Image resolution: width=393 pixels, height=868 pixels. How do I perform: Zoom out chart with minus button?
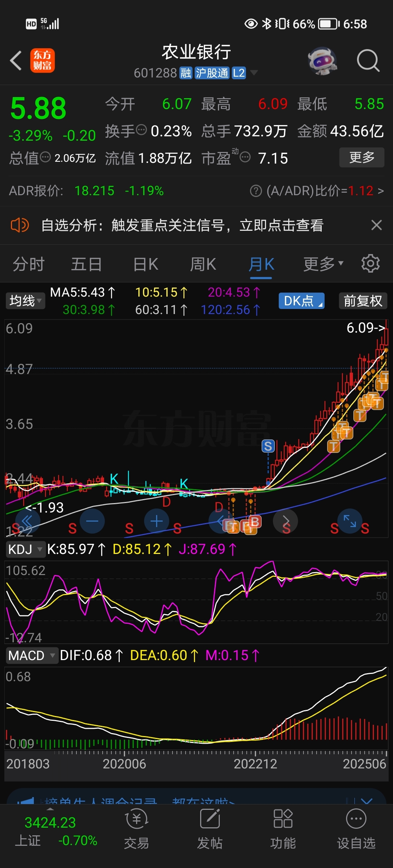(x=92, y=521)
